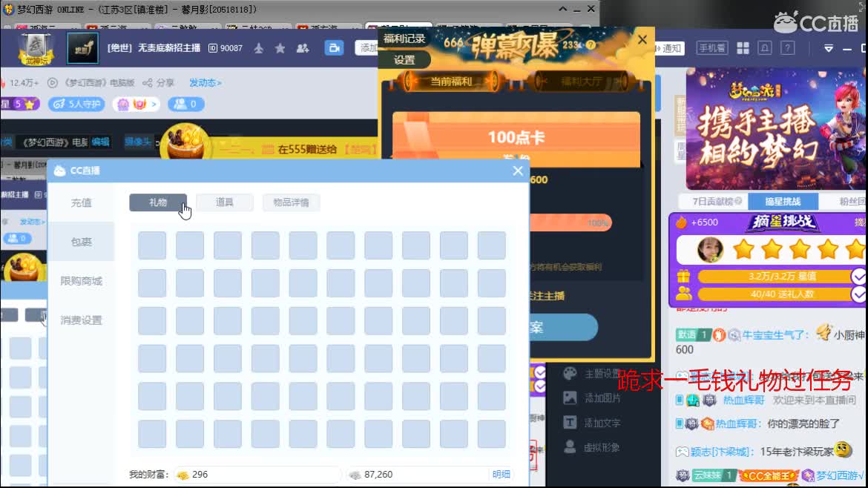Switch to the 7日贡献榜 tab
This screenshot has width=868, height=488.
click(x=713, y=202)
